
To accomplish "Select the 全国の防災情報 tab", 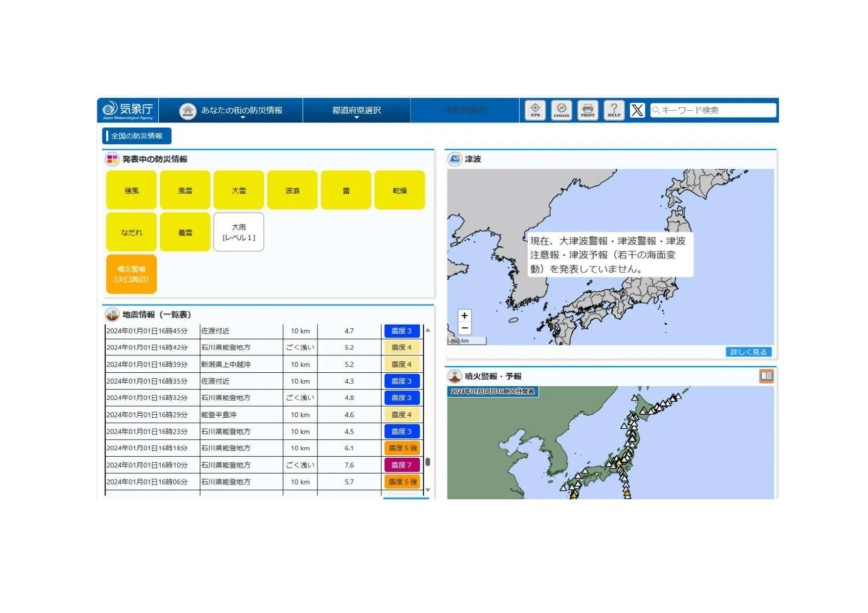I will click(x=137, y=136).
